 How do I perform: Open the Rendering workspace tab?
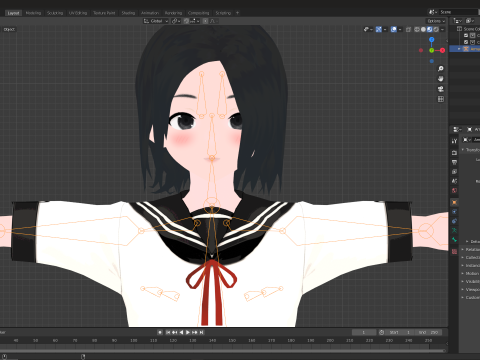coord(173,13)
